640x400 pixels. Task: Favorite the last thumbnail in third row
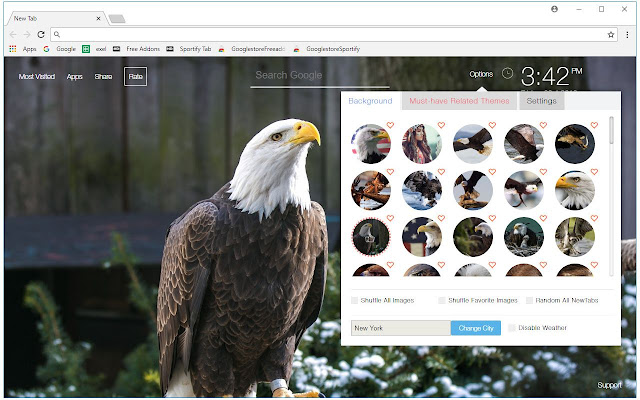pyautogui.click(x=594, y=218)
